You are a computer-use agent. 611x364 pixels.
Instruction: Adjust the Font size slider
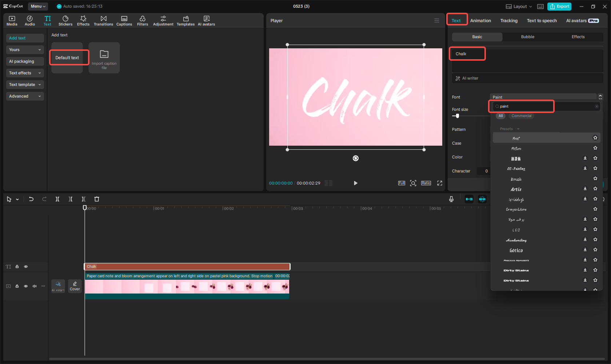[x=457, y=116]
